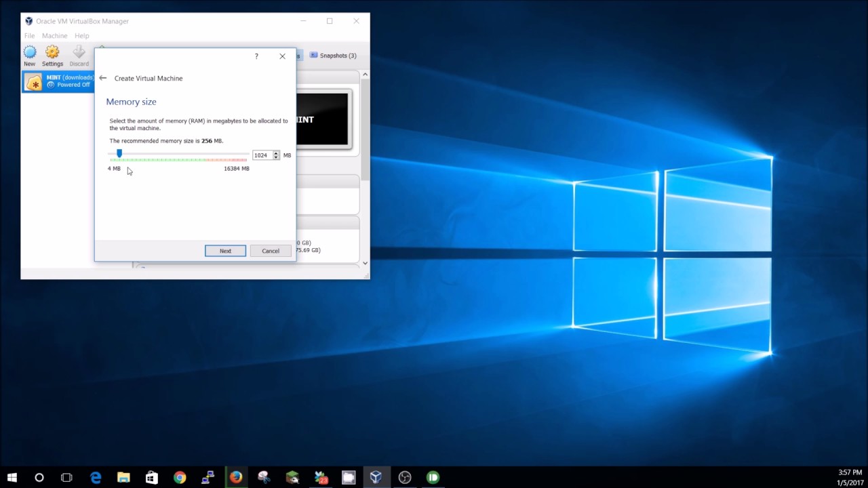Click the details pane vertical scrollbar
Screen dimensions: 868x488
tap(365, 129)
